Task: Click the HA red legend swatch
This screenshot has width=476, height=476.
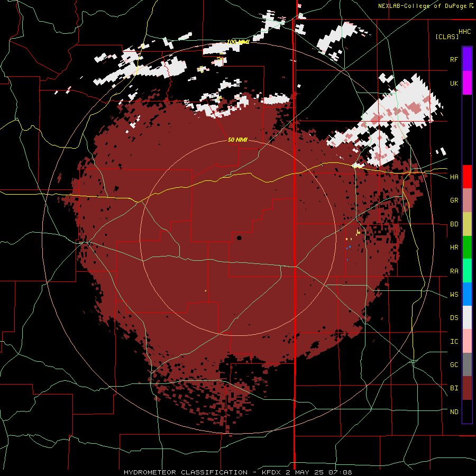Action: coord(467,177)
